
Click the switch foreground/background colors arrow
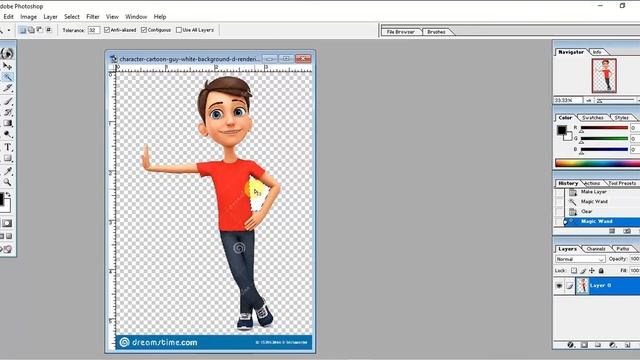(x=8, y=195)
